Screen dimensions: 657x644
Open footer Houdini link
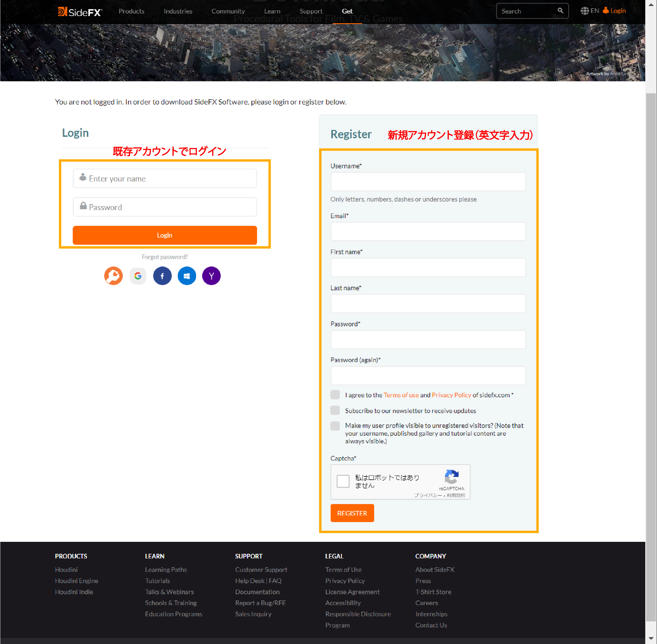click(x=66, y=570)
